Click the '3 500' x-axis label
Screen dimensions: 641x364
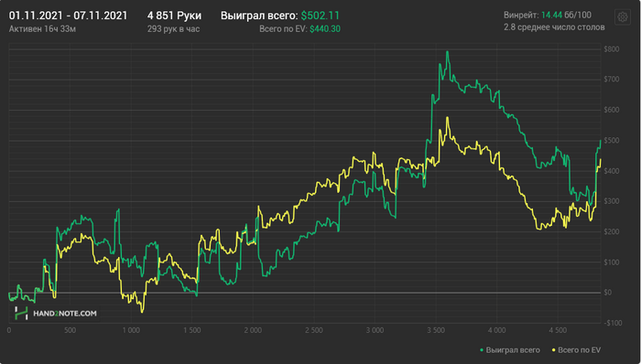(436, 330)
